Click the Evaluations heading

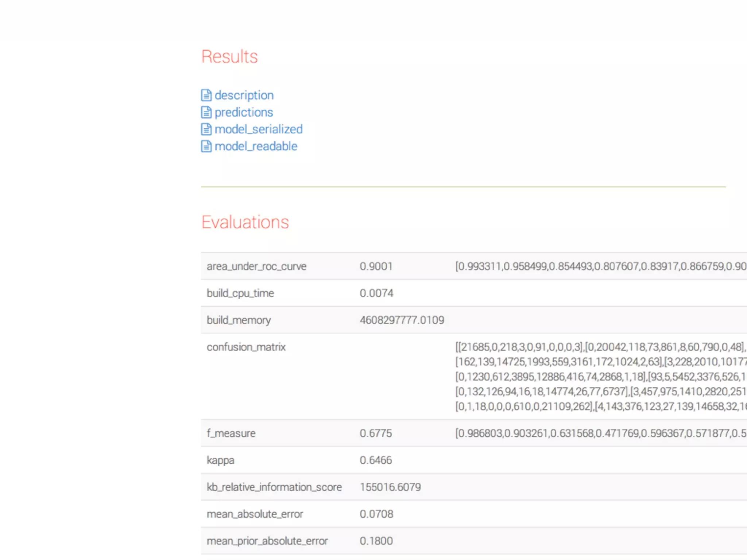tap(245, 222)
